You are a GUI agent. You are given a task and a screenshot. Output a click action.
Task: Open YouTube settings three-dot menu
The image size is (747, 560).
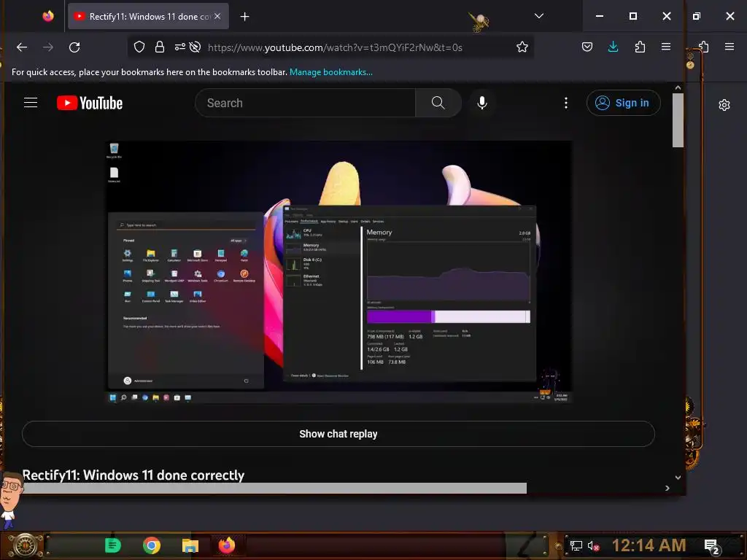[x=566, y=103]
